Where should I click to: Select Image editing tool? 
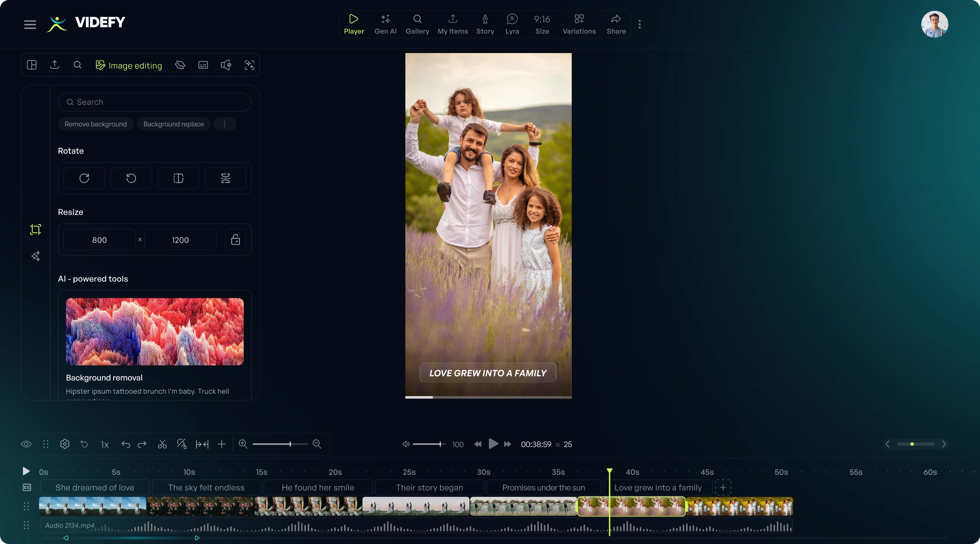pos(128,65)
